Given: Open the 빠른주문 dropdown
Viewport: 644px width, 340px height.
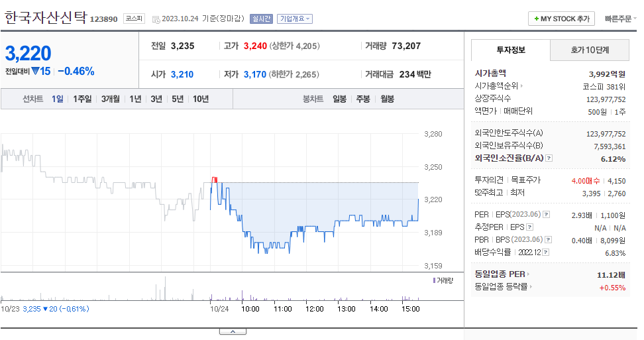Looking at the screenshot, I should pos(620,19).
